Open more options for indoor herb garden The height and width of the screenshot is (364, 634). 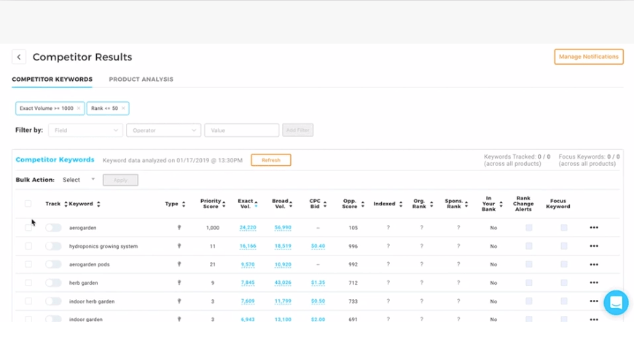pos(594,301)
